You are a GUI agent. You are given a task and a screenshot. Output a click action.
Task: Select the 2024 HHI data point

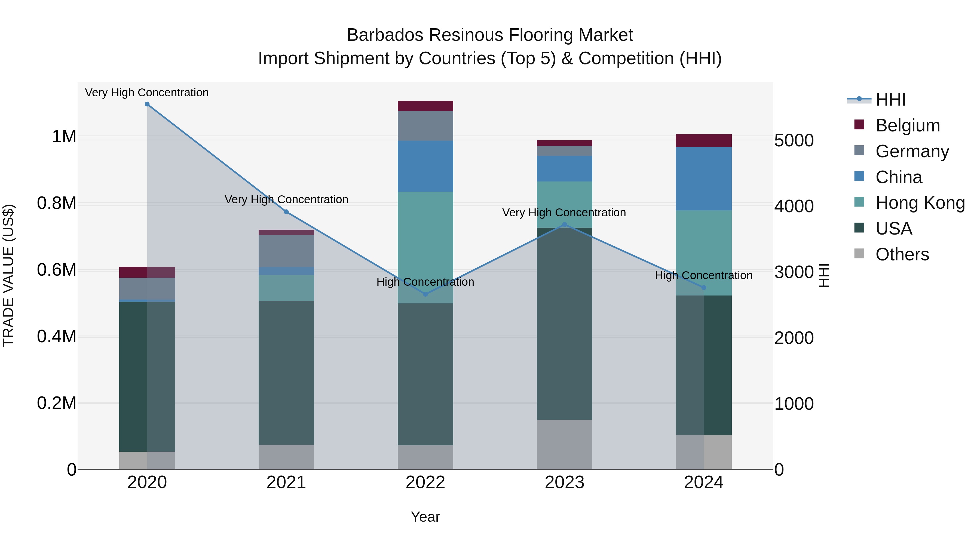pyautogui.click(x=703, y=288)
